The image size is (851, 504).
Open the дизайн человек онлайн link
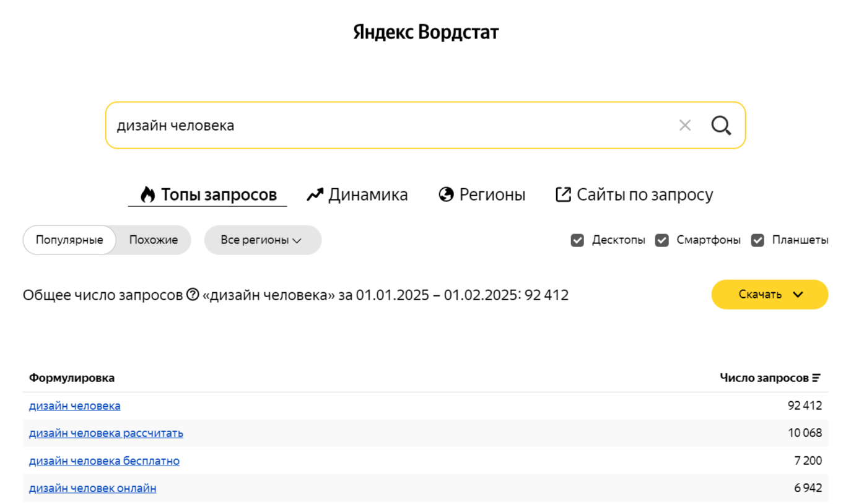coord(93,489)
